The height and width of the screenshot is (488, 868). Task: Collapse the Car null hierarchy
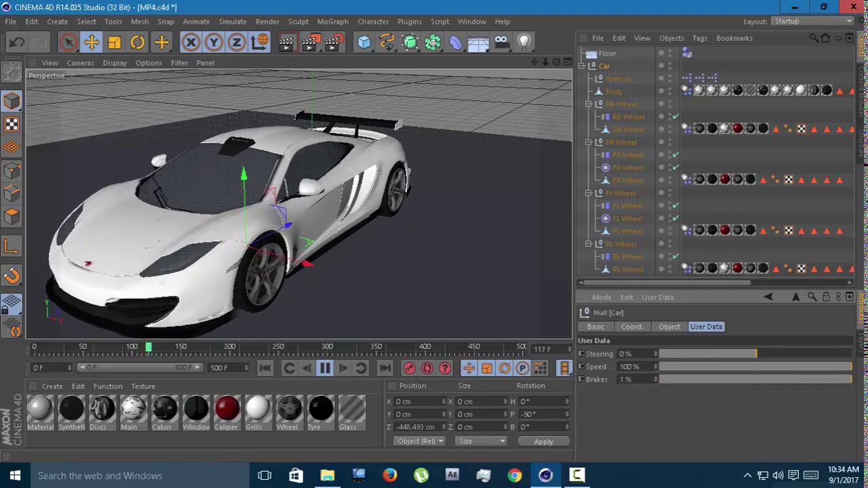(x=582, y=66)
